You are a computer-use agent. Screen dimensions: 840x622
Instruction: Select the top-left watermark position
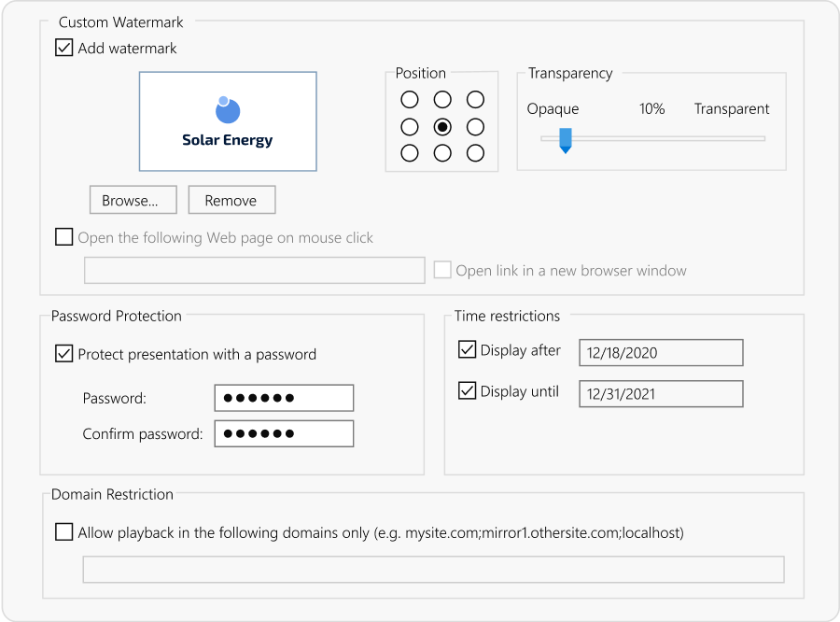pyautogui.click(x=409, y=99)
